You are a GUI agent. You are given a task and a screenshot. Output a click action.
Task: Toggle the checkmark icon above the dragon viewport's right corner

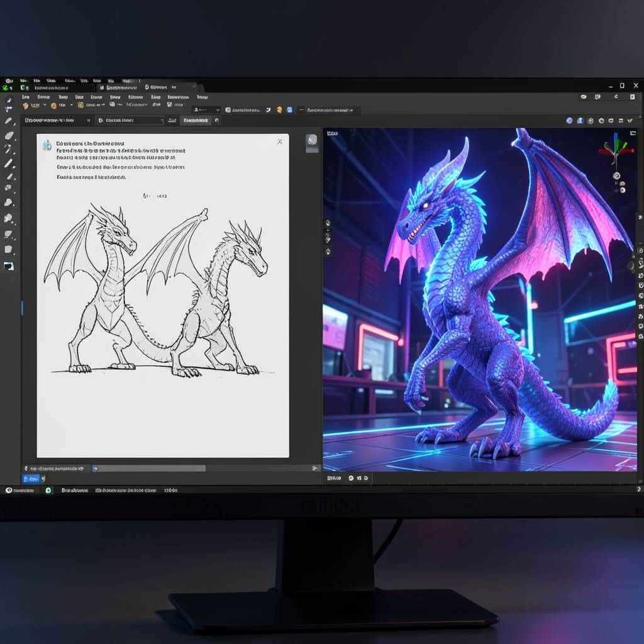click(x=630, y=120)
